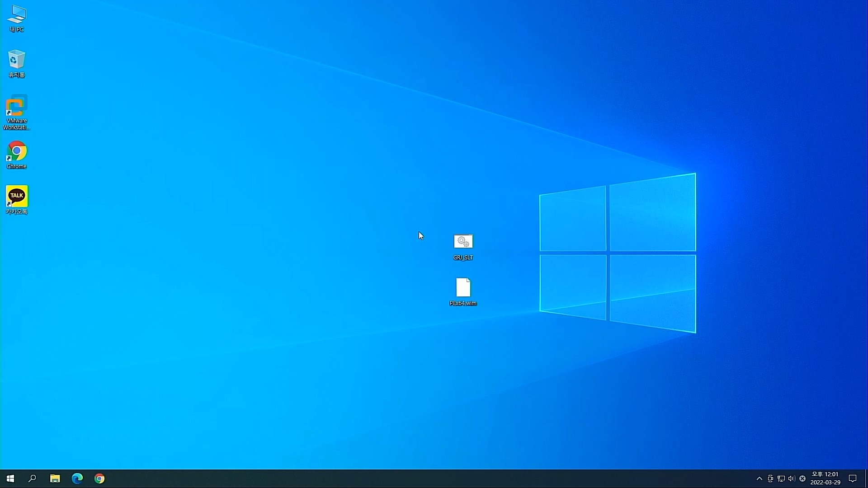Open network status tray icon
868x488 pixels.
pyautogui.click(x=781, y=479)
